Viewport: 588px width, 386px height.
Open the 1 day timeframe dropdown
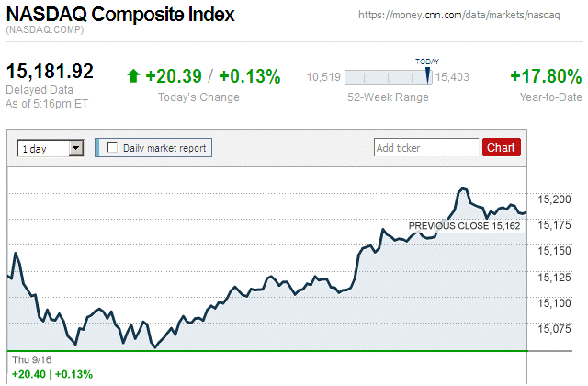[43, 147]
